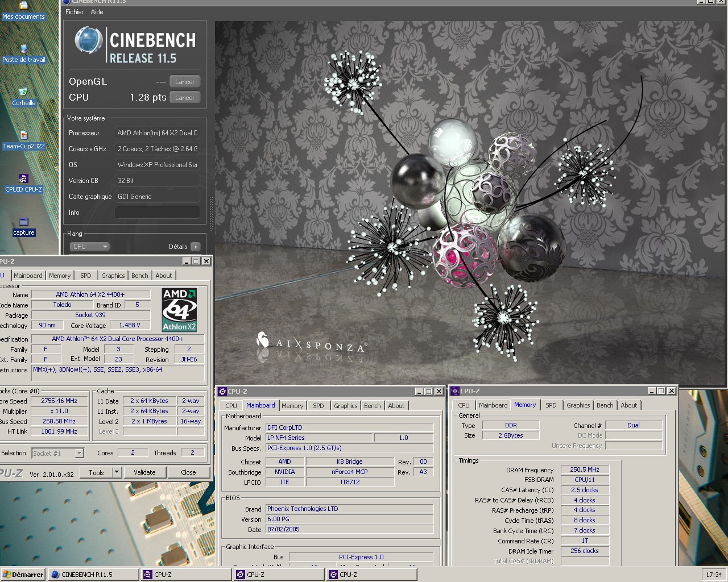Click the Tools button in CPU-Z
This screenshot has height=582, width=728.
point(96,472)
